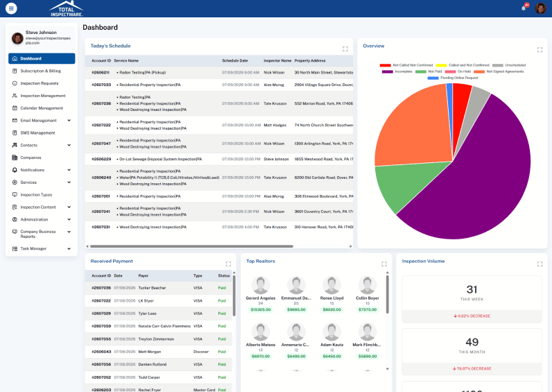Open Inspection Management page
This screenshot has width=552, height=392.
pyautogui.click(x=43, y=96)
